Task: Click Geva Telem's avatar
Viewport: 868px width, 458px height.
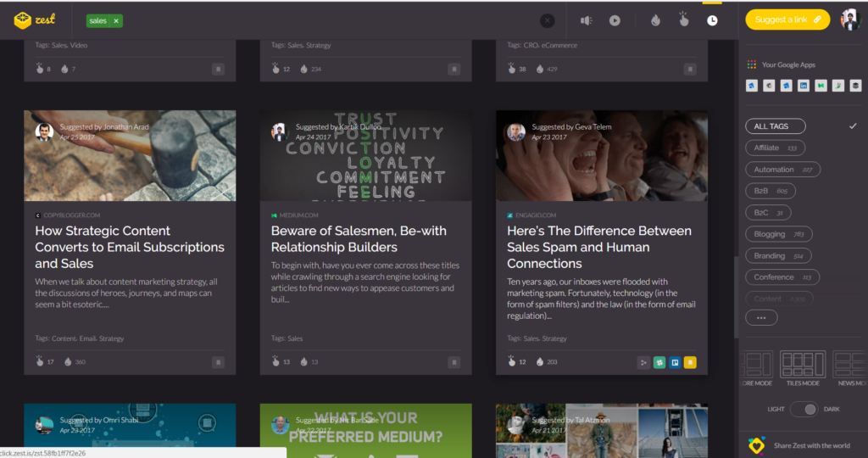Action: click(x=516, y=131)
